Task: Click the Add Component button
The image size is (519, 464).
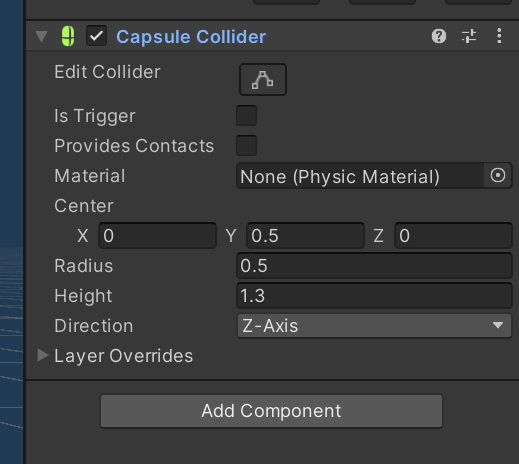Action: click(x=271, y=411)
